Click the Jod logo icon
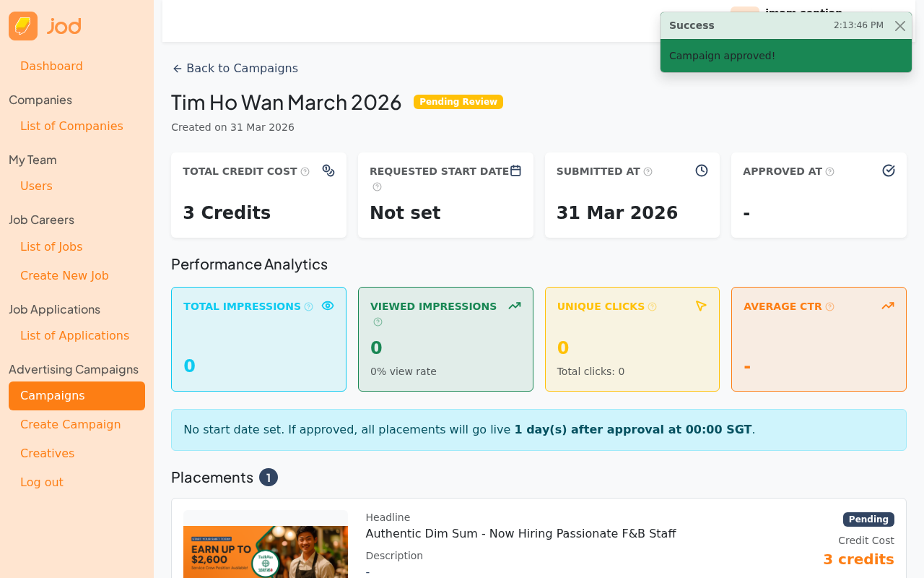 coord(23,26)
